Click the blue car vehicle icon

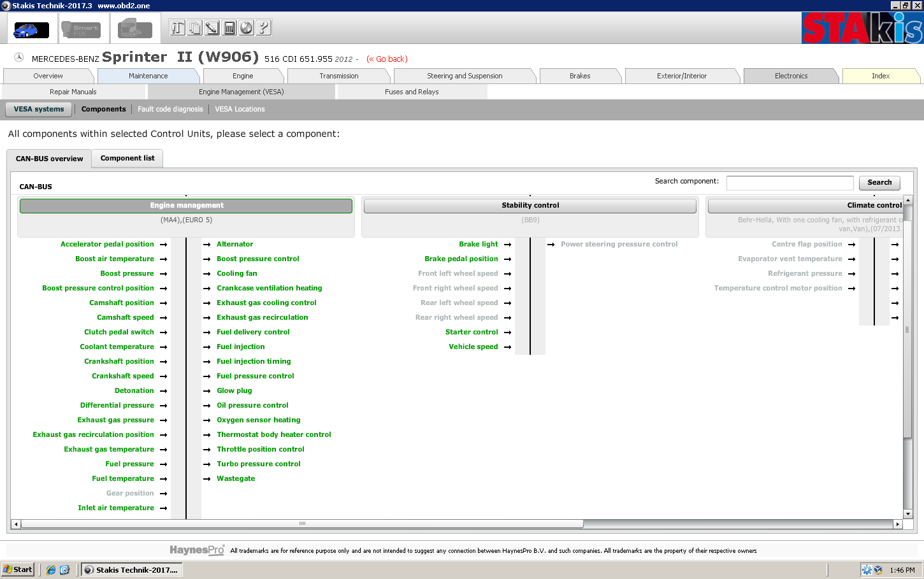(31, 29)
